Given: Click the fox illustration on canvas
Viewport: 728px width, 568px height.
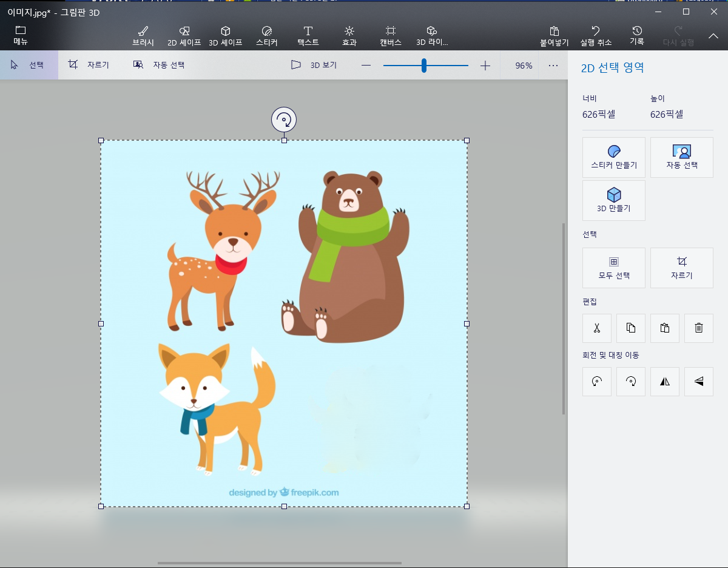Looking at the screenshot, I should coord(216,408).
